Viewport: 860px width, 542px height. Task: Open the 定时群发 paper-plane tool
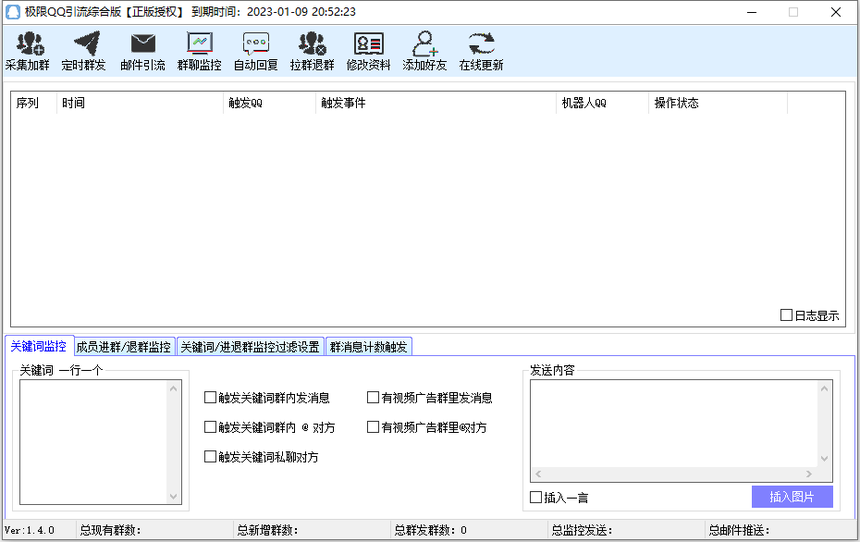83,51
